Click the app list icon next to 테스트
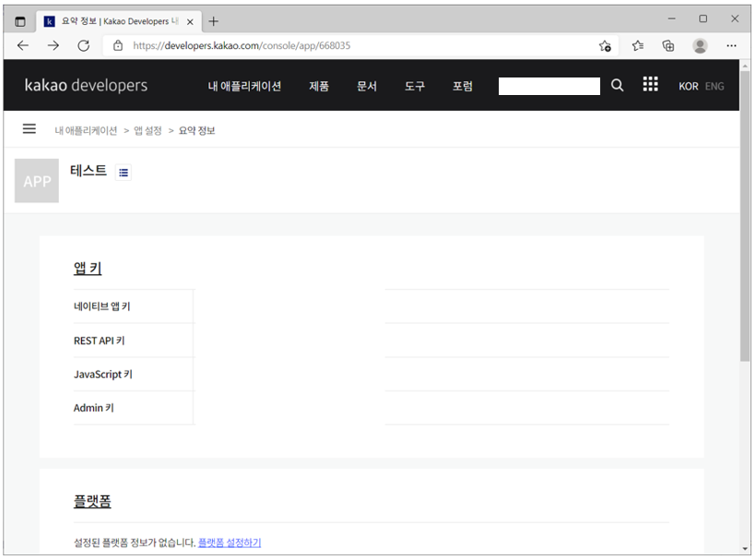Image resolution: width=756 pixels, height=560 pixels. [x=124, y=173]
